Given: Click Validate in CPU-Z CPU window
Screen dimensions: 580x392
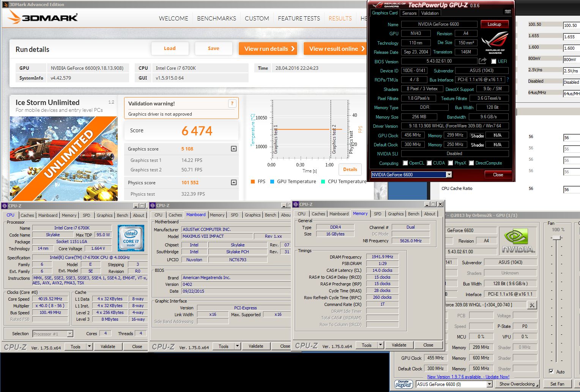Looking at the screenshot, I should pos(108,347).
